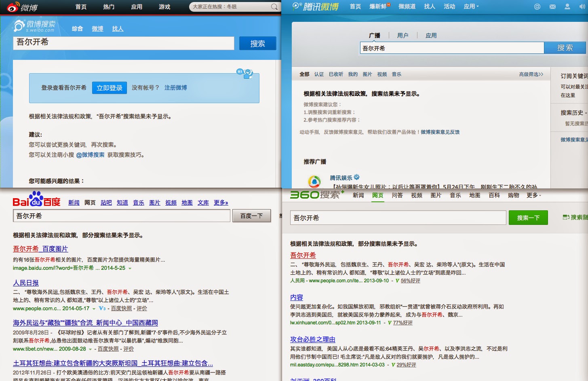
Task: Expand the arrow after the www.tibet.cn result URL
Action: pyautogui.click(x=90, y=349)
